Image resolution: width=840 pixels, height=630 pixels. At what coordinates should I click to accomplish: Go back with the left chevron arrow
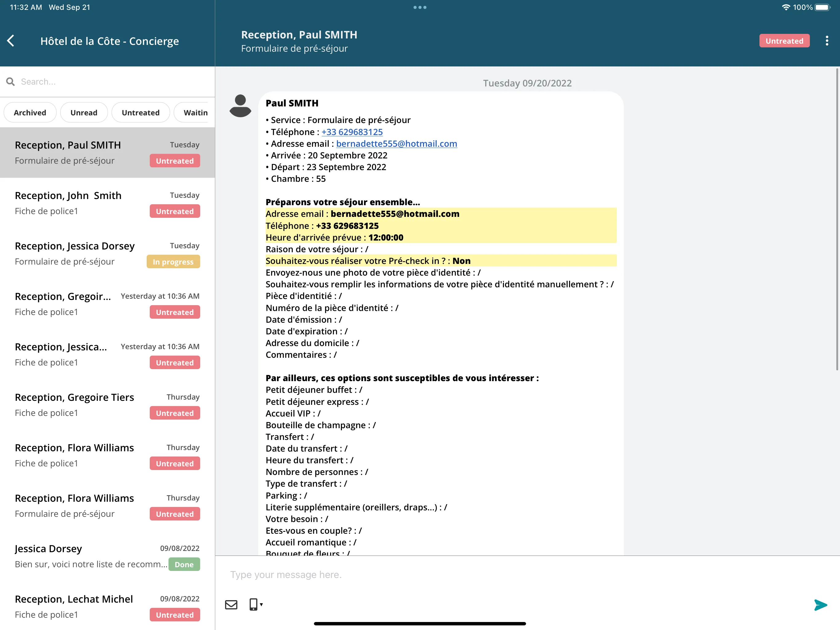pos(11,41)
